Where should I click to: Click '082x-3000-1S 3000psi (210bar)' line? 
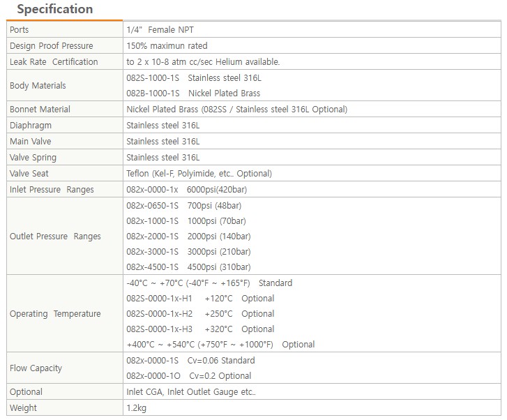[188, 252]
